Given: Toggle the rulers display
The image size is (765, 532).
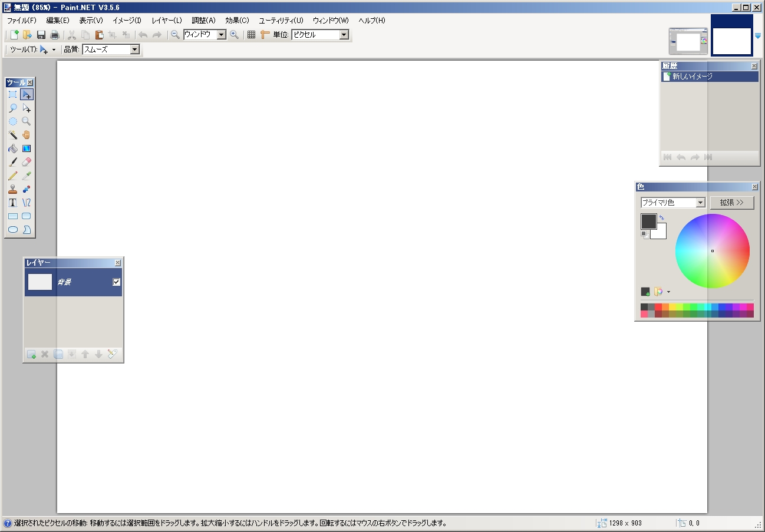Looking at the screenshot, I should pyautogui.click(x=265, y=35).
